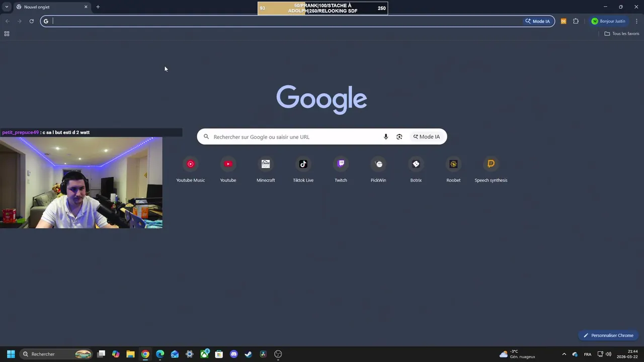Open the Chrome apps grid in bookmarks bar
Screen dimensions: 644x362
coord(7,34)
